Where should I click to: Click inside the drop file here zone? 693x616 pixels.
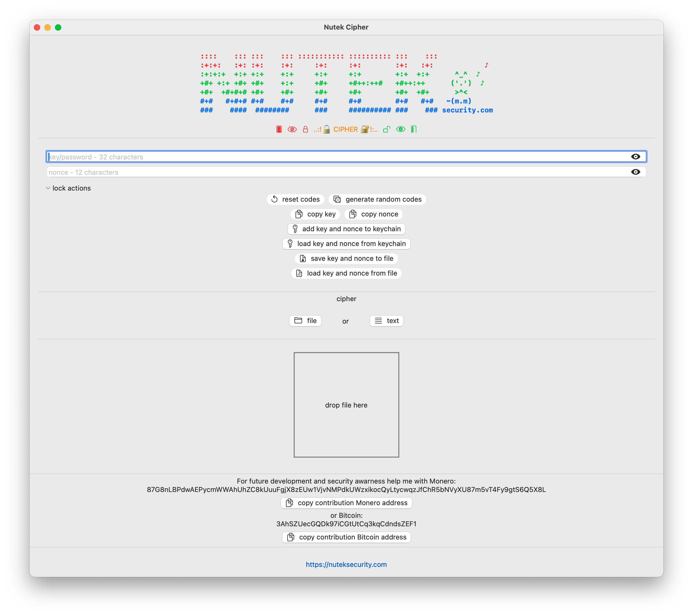pyautogui.click(x=346, y=405)
